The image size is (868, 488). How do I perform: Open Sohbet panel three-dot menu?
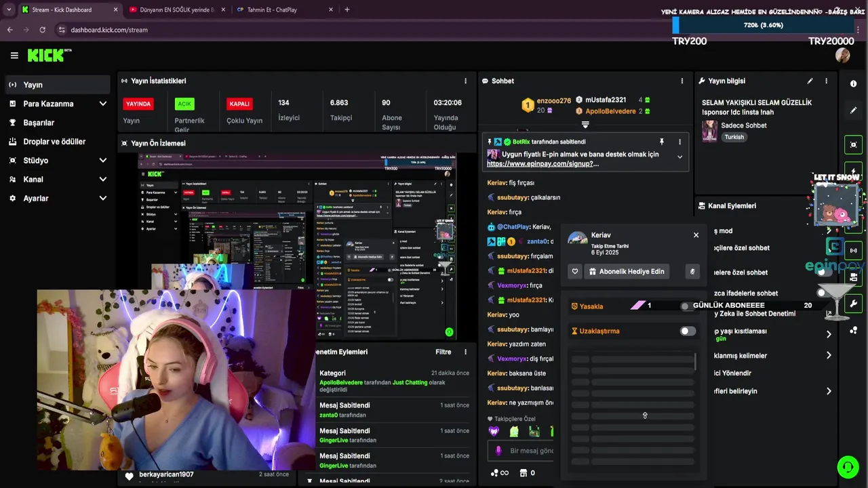tap(682, 81)
